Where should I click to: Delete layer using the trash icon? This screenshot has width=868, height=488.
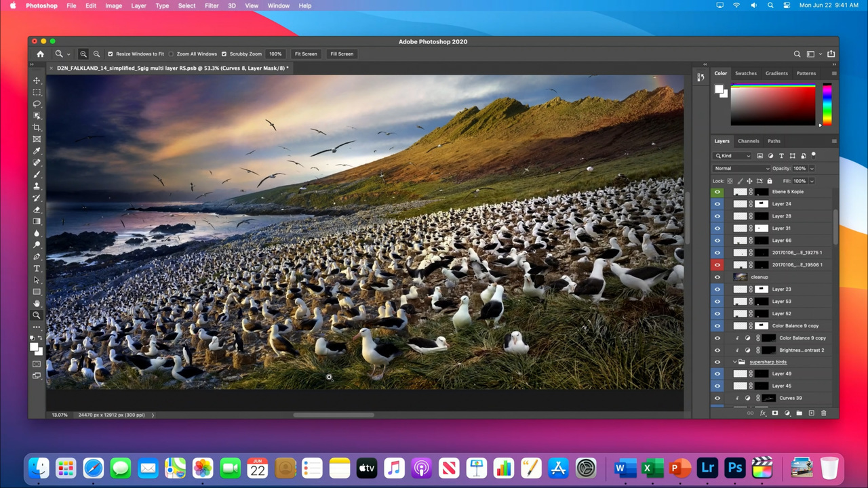824,413
